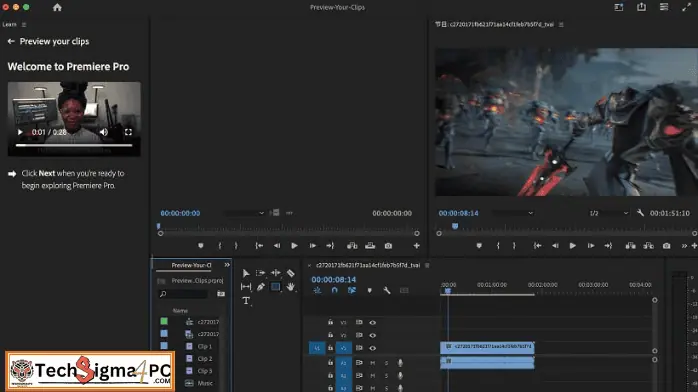Go to the Home screen icon
This screenshot has width=698, height=392.
(x=57, y=8)
